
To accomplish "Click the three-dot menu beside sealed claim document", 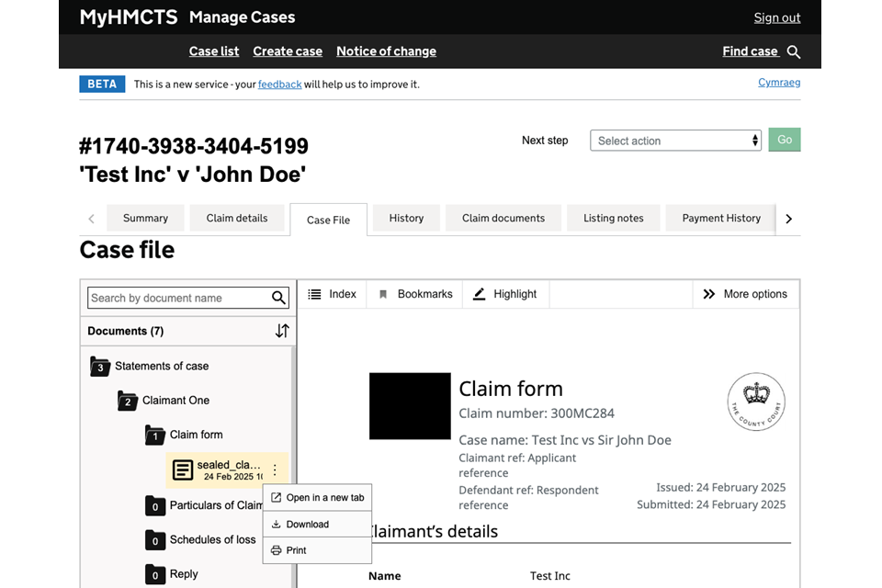I will coord(275,470).
